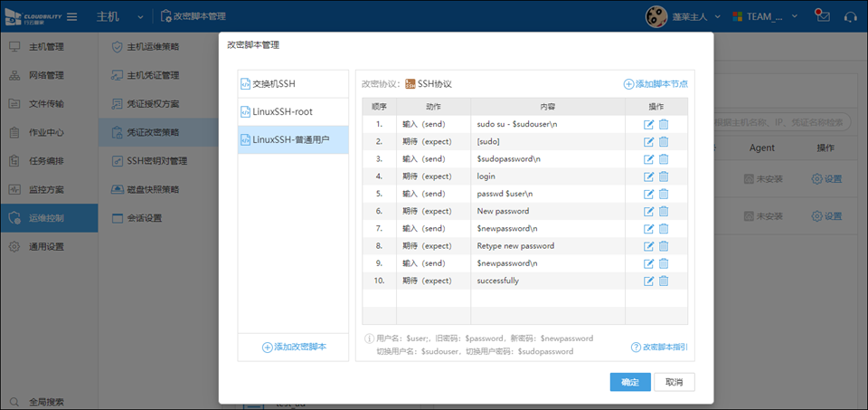Go to SSH密钥对管理 menu item
The width and height of the screenshot is (868, 410).
tap(156, 161)
